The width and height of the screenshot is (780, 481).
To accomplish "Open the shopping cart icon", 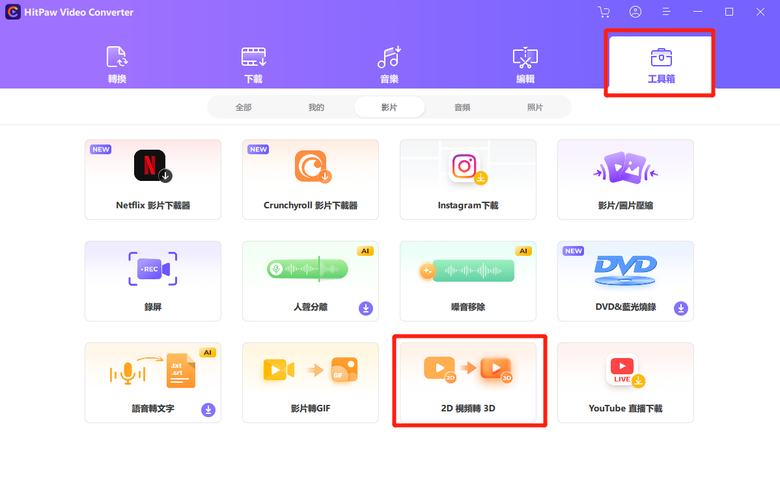I will pos(604,12).
